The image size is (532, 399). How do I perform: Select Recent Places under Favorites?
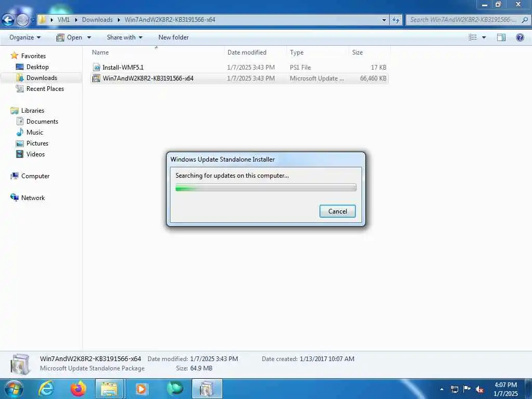(x=45, y=88)
